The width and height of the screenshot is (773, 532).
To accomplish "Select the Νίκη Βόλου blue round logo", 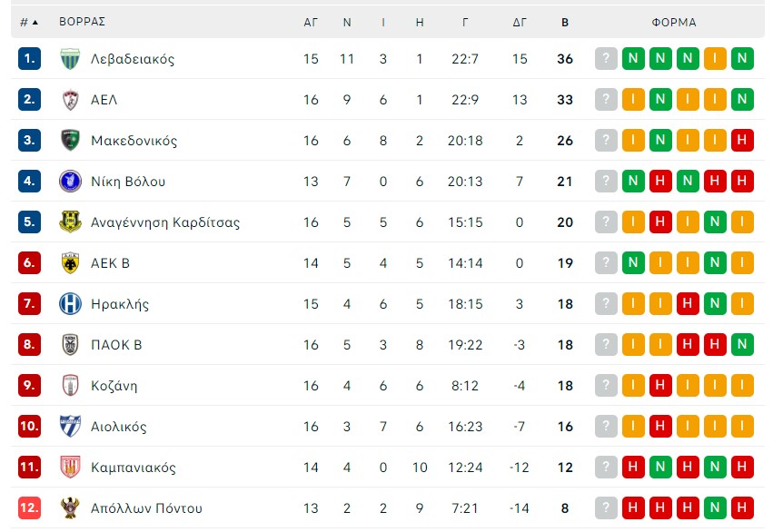I will 70,182.
